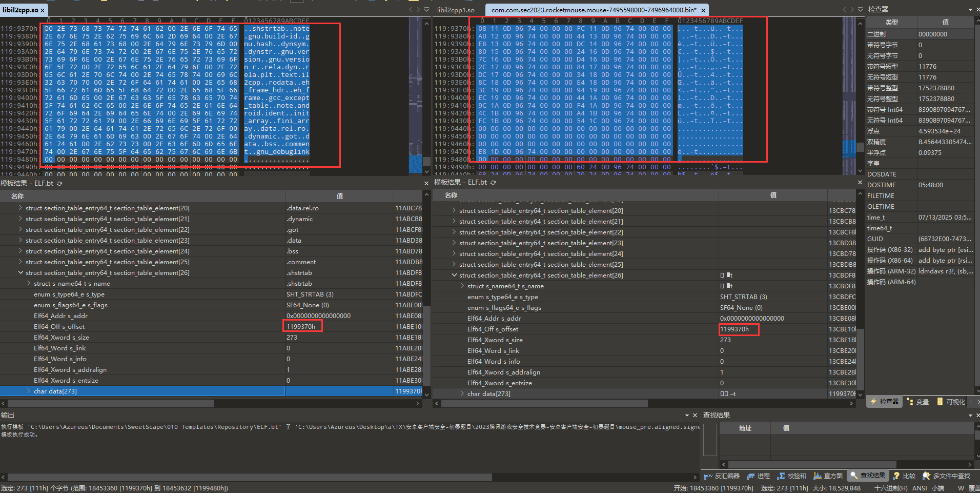Close the Output panel
Viewport: 980px width, 493px height.
click(x=695, y=416)
